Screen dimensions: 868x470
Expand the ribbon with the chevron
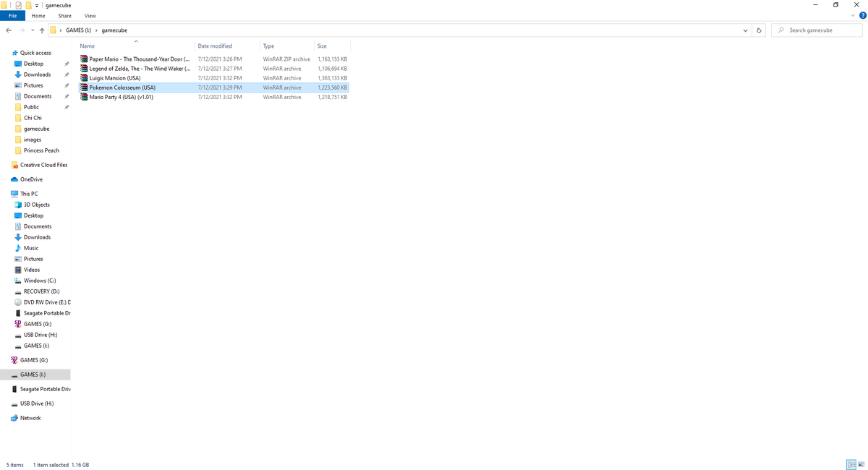coord(853,16)
